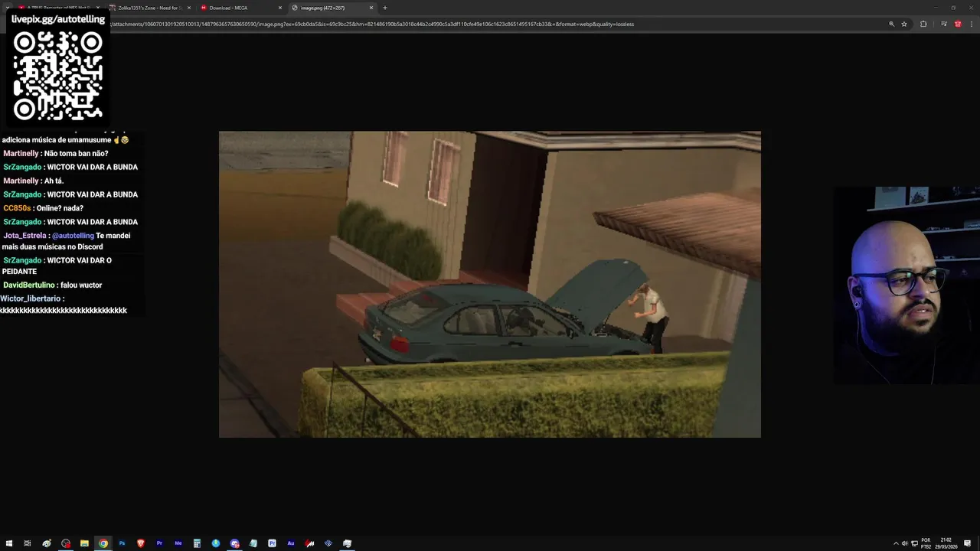Launch Premiere Pro from the taskbar
Screen dimensions: 980x551
coord(159,543)
